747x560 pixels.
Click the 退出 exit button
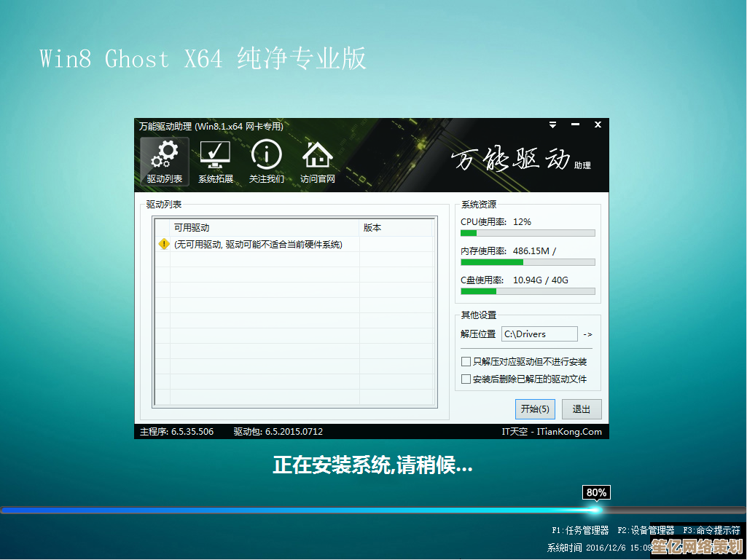click(582, 409)
